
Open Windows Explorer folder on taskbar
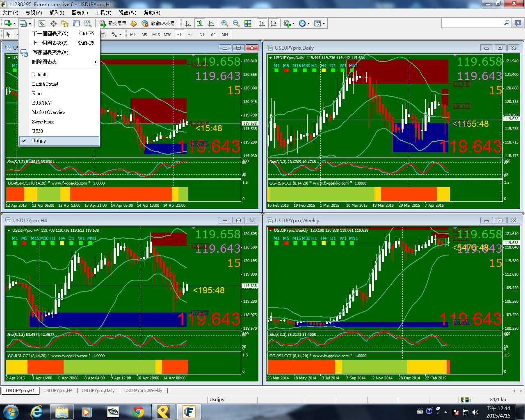coord(62,411)
